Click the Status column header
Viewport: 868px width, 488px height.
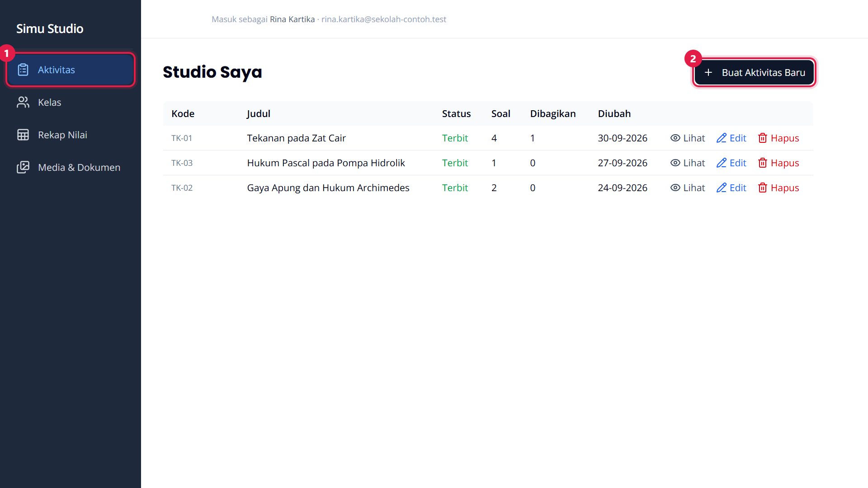tap(456, 113)
